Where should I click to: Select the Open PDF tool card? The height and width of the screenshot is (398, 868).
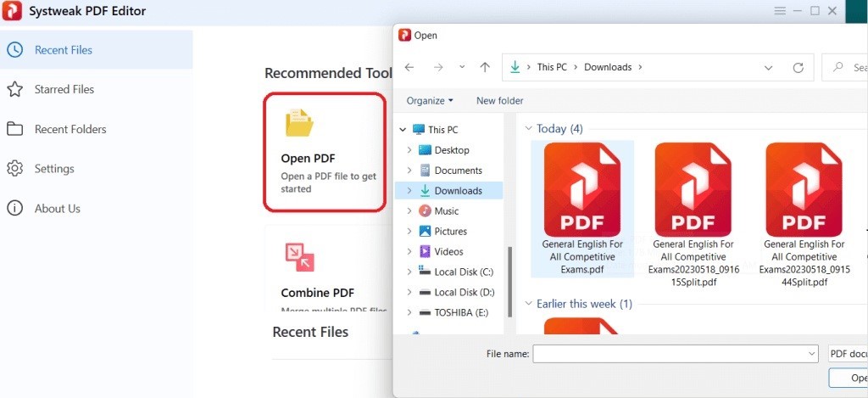(325, 152)
